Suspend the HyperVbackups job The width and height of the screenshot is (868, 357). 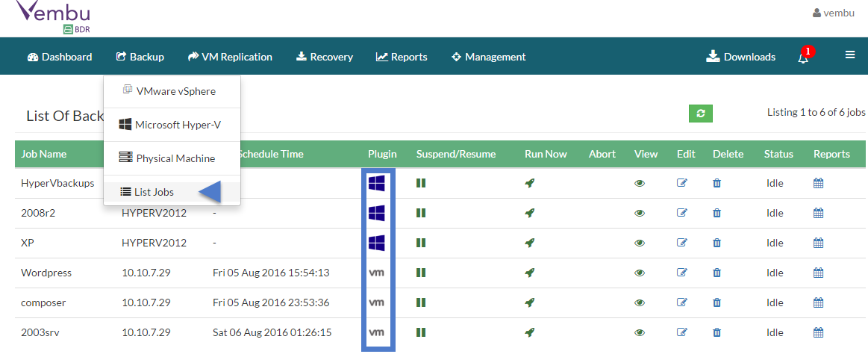(x=421, y=183)
